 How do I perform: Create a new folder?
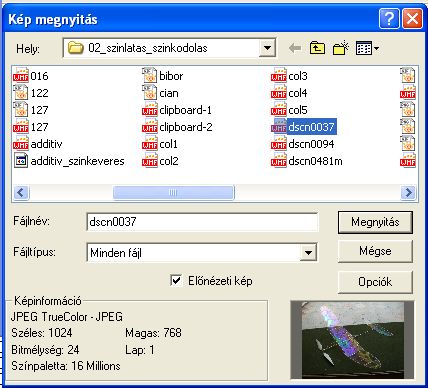tap(340, 48)
